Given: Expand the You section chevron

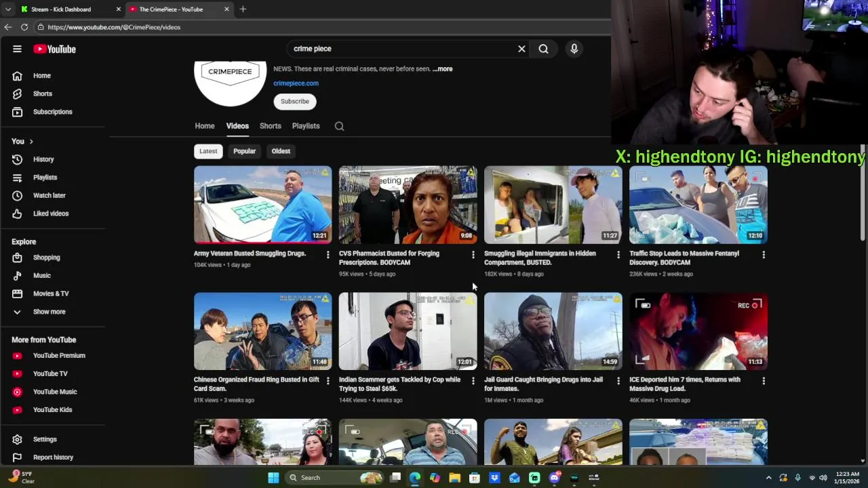Looking at the screenshot, I should coord(31,141).
